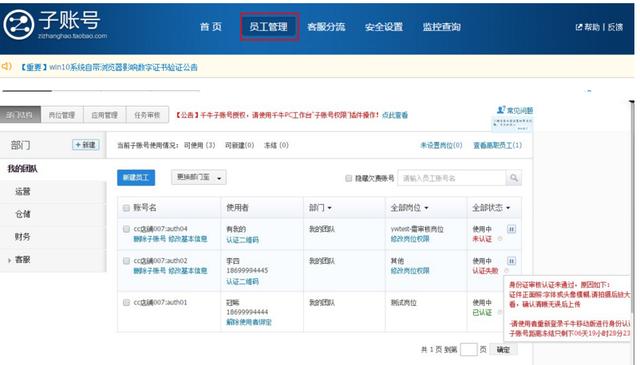The image size is (640, 365).
Task: Enable the 隐藏欠费账号 checkbox
Action: [x=349, y=178]
